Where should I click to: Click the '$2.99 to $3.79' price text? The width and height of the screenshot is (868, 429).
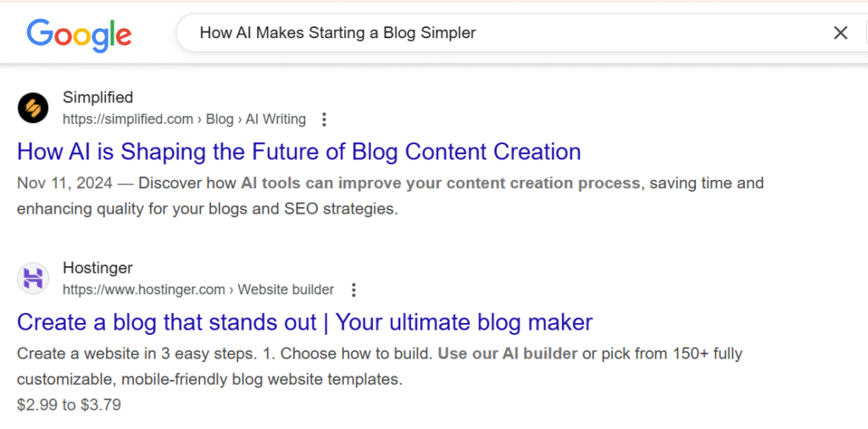(x=69, y=404)
